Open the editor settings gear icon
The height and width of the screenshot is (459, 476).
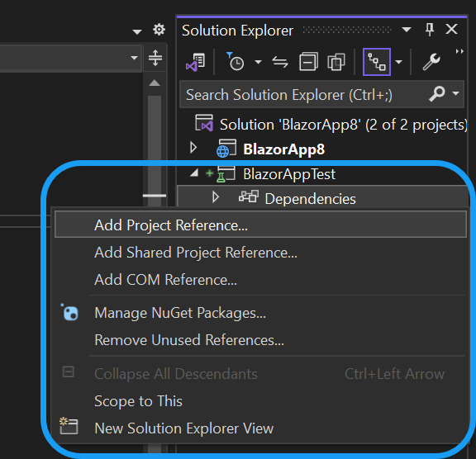click(x=159, y=30)
